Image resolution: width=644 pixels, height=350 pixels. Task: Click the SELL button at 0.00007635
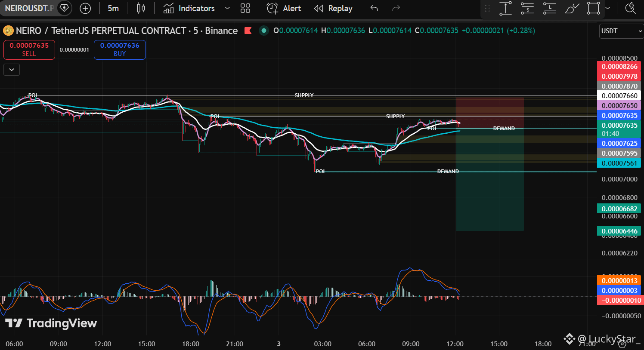click(29, 49)
